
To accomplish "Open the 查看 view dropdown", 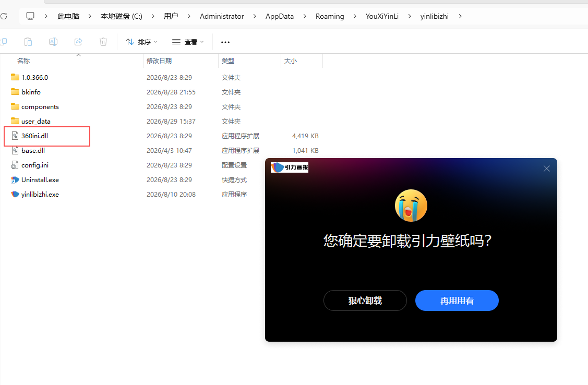I will (187, 42).
